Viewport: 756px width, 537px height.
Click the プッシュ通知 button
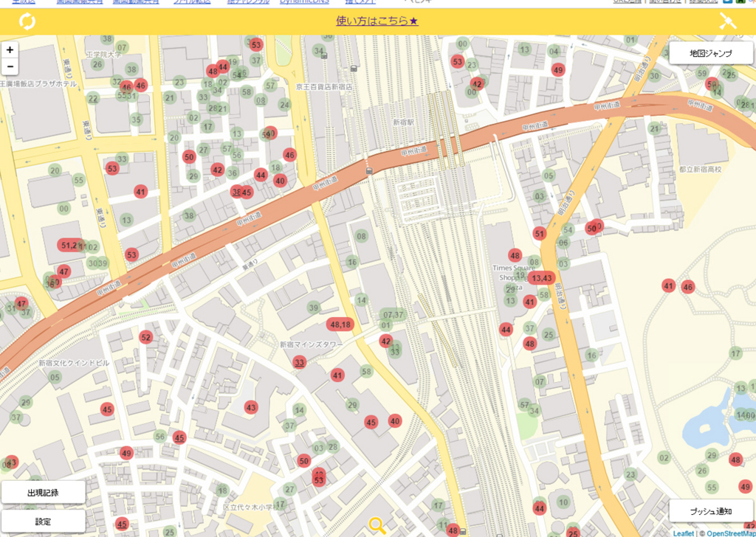[711, 511]
